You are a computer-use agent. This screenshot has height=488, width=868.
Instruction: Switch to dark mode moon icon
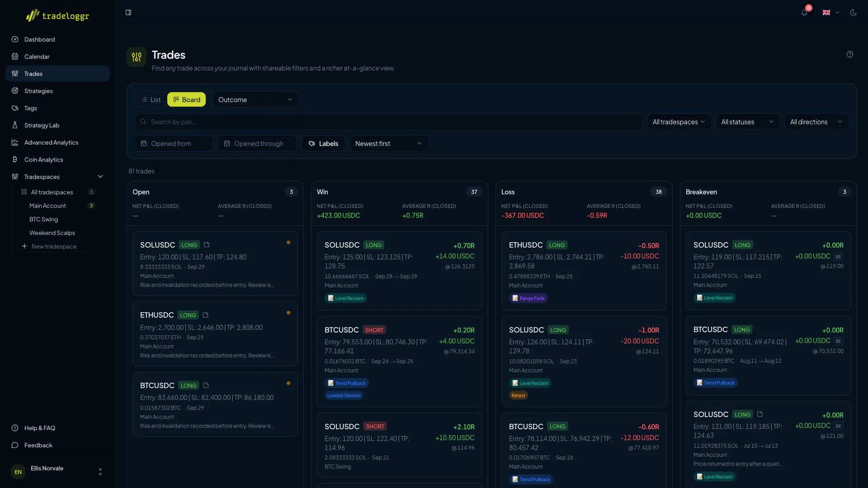click(x=853, y=12)
